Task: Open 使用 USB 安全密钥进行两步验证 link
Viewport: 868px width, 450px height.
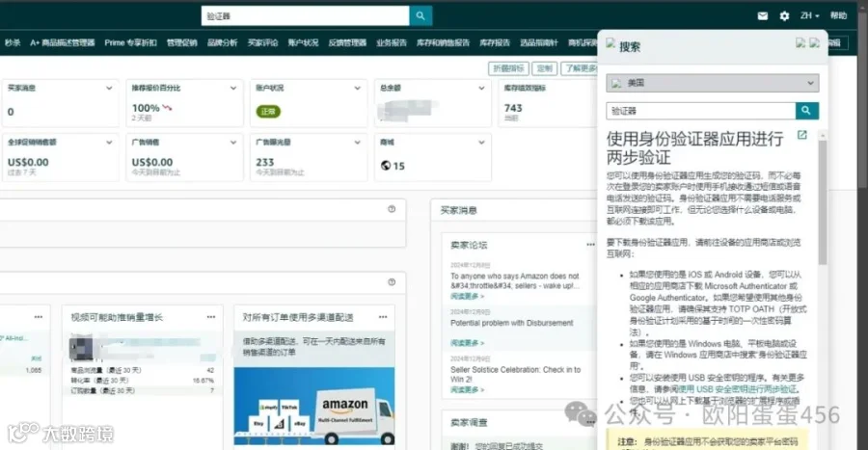Action: click(738, 389)
